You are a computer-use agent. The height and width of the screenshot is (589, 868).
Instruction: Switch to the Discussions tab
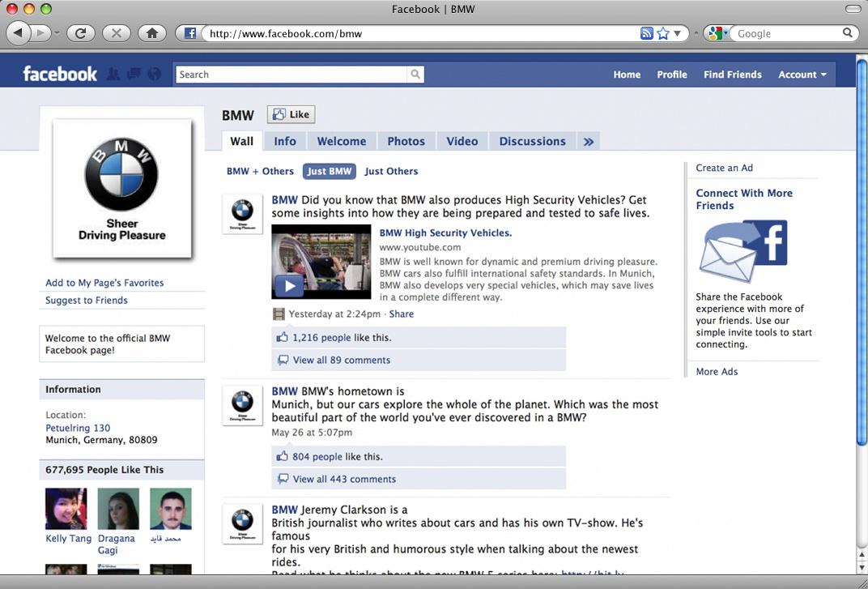click(533, 141)
